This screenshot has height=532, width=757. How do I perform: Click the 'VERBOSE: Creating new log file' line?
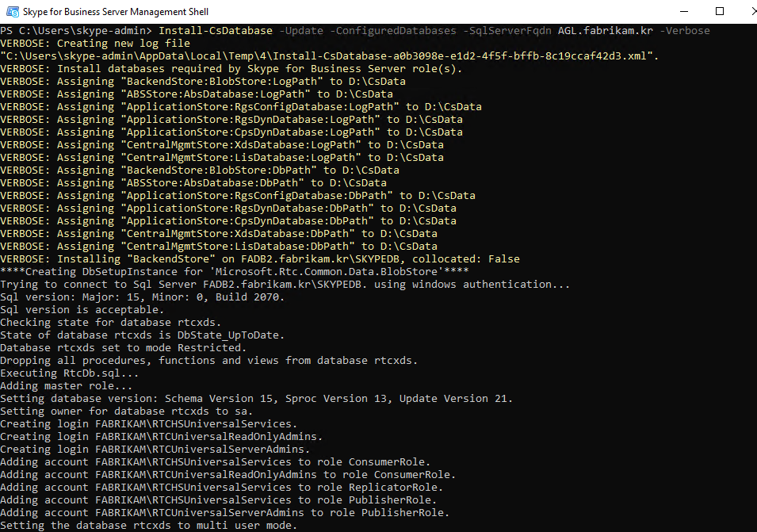click(x=95, y=43)
